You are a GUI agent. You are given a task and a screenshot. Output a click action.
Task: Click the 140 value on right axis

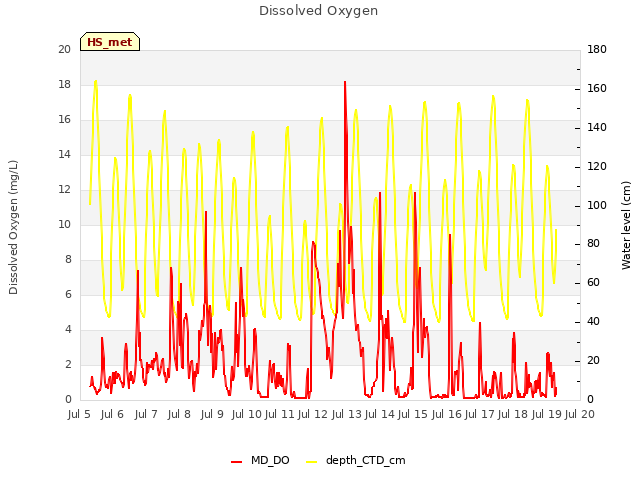(x=597, y=127)
